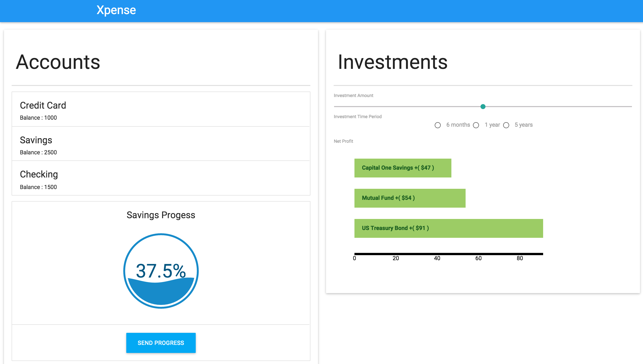This screenshot has width=643, height=364.
Task: Click the Net Profit label
Action: tap(343, 141)
